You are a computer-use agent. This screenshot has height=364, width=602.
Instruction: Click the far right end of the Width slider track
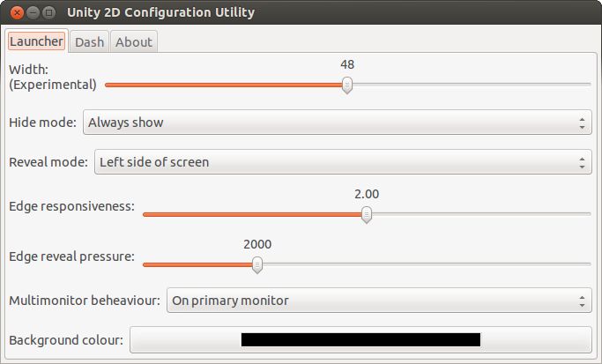click(588, 85)
